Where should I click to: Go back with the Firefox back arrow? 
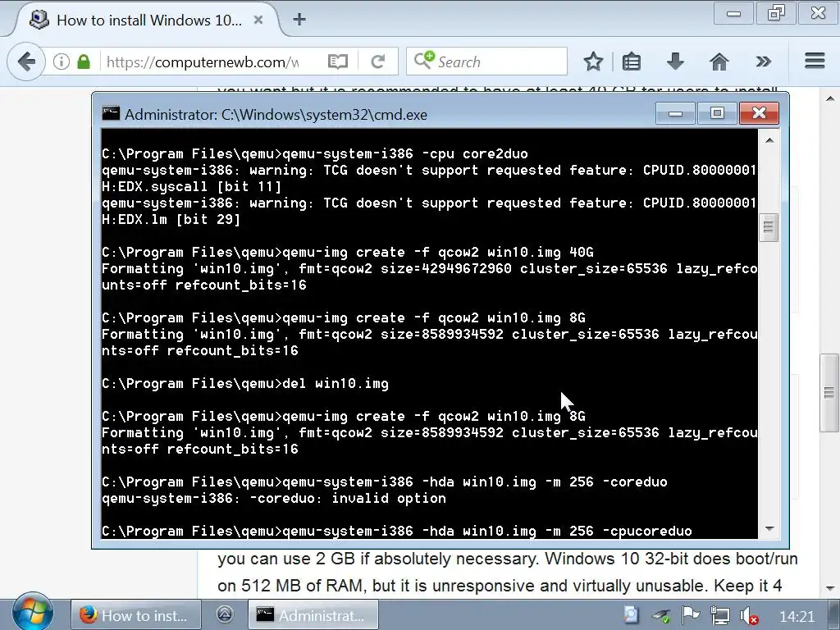[25, 62]
